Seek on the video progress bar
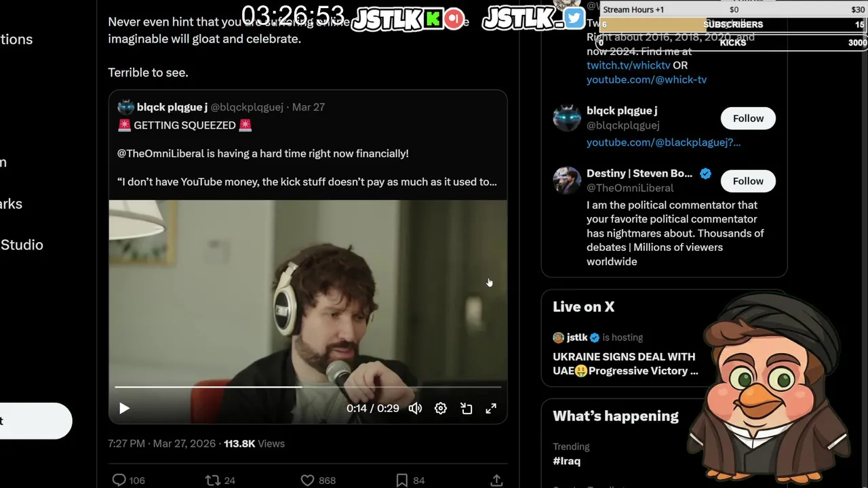868x488 pixels. point(308,387)
